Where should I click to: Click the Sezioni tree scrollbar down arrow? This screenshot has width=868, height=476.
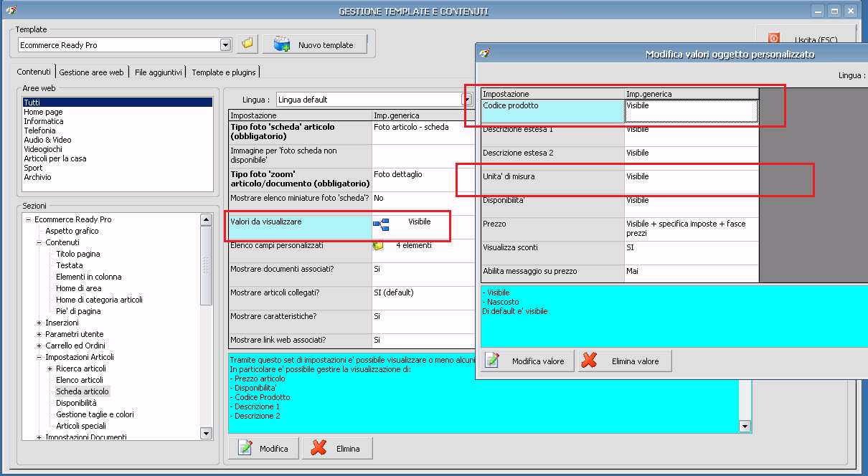click(x=207, y=433)
